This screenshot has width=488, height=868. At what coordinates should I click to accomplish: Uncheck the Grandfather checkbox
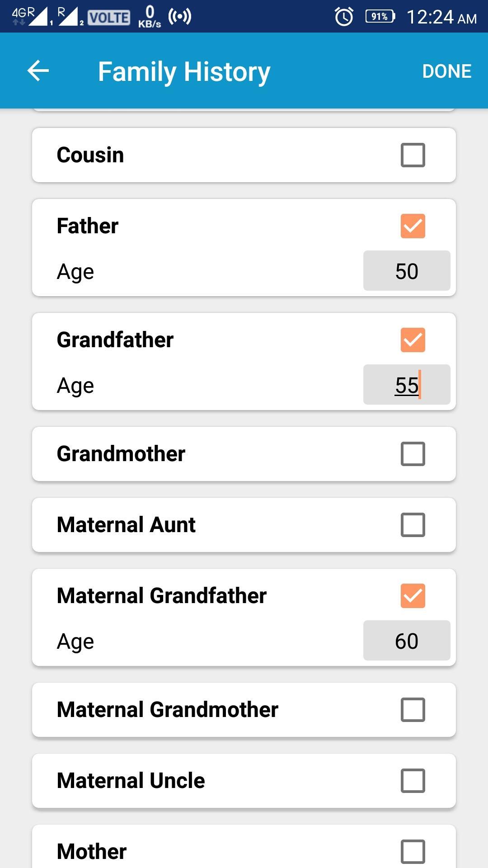point(413,340)
